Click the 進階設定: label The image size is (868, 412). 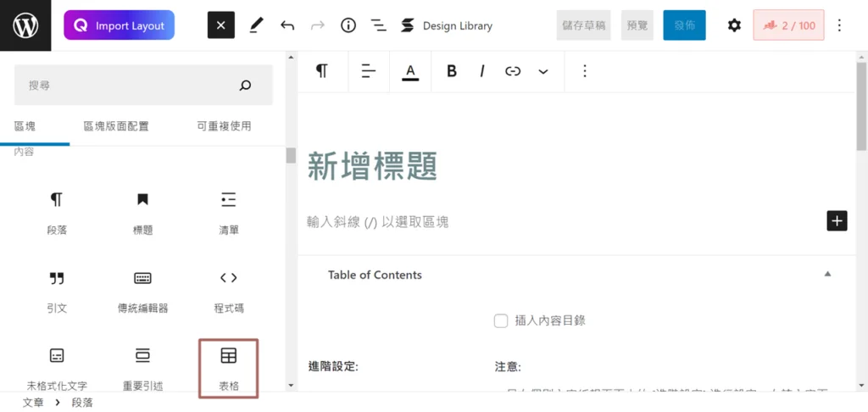pos(333,366)
